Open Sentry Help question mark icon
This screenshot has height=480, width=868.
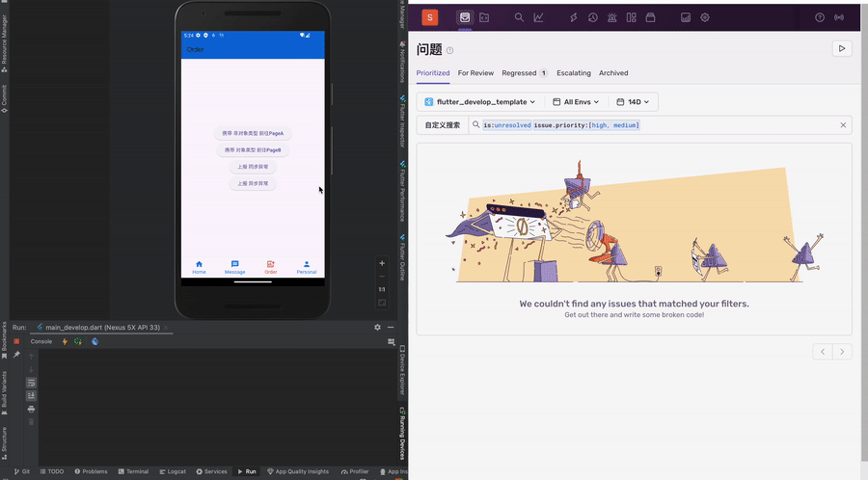[x=820, y=17]
